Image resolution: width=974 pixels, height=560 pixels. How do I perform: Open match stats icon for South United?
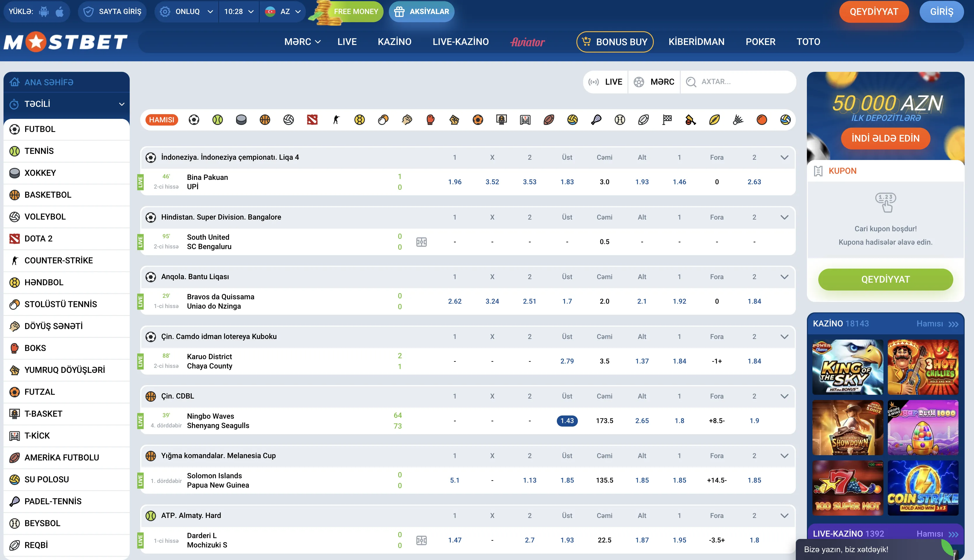click(421, 242)
